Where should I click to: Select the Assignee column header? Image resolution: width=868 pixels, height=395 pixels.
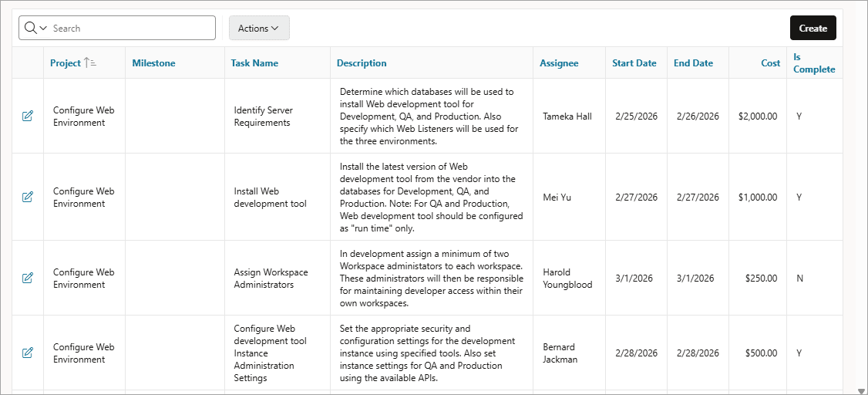pyautogui.click(x=559, y=63)
